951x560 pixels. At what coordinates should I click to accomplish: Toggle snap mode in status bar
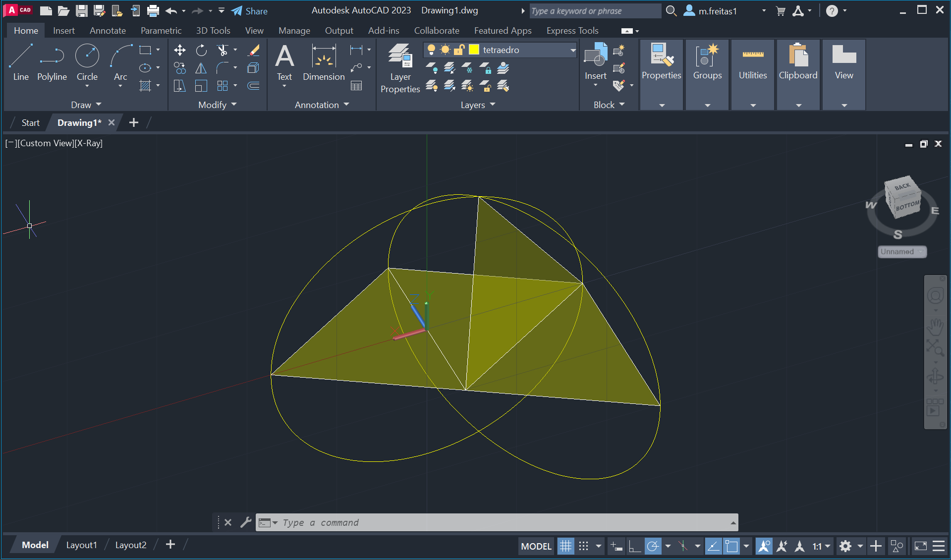(584, 546)
